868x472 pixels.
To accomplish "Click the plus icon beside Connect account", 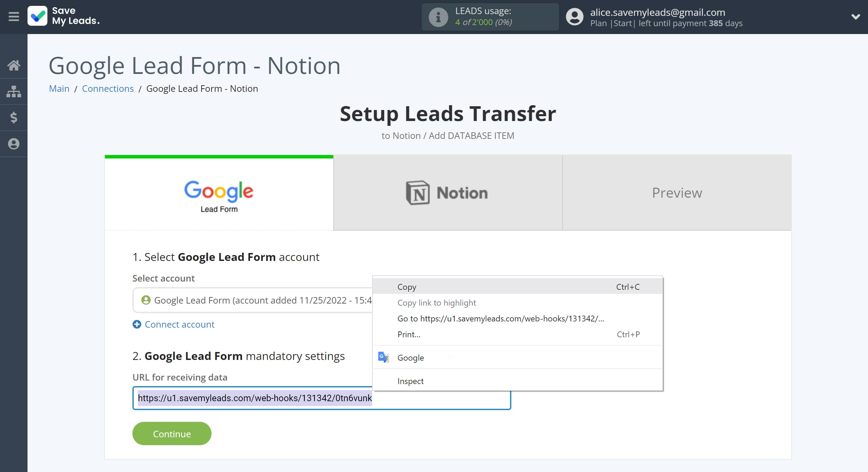I will click(137, 324).
